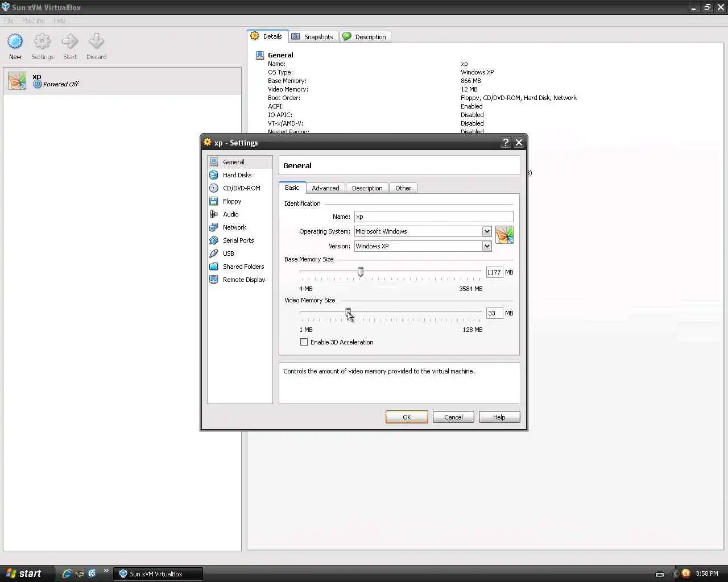Open Floppy settings category

tap(239, 201)
